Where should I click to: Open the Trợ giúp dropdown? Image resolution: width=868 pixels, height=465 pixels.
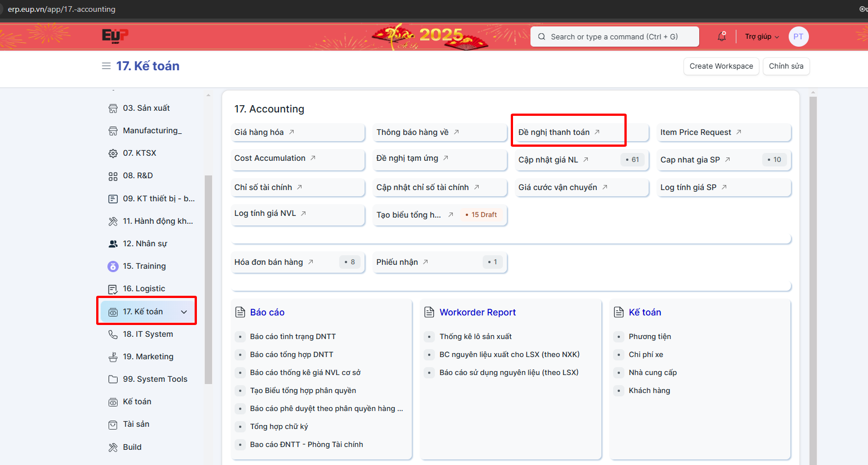pyautogui.click(x=762, y=37)
